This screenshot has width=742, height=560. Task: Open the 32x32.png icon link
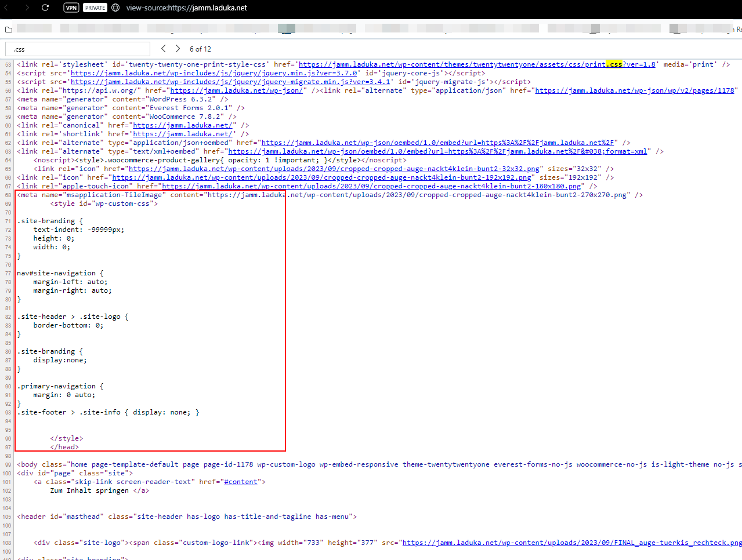tap(334, 169)
